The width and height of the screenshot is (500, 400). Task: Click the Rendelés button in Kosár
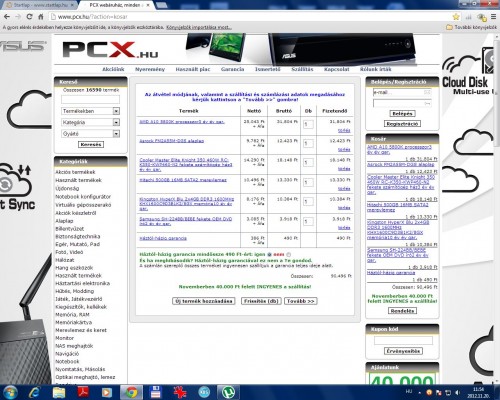coord(402,311)
